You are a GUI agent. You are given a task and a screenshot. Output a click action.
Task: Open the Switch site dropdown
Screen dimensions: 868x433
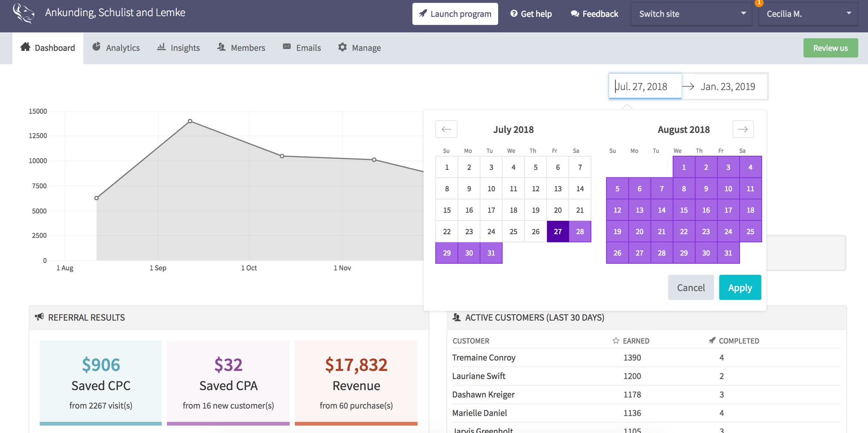click(x=691, y=14)
